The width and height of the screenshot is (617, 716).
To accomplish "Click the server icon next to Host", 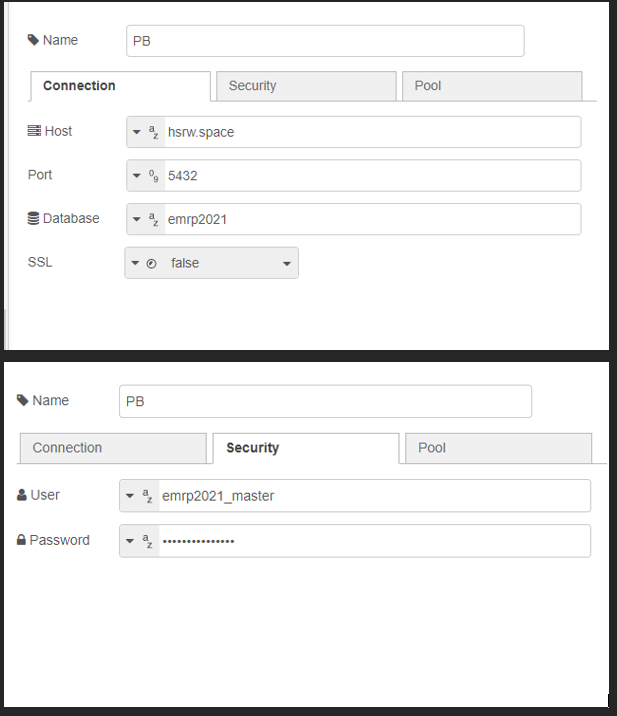I will tap(34, 131).
